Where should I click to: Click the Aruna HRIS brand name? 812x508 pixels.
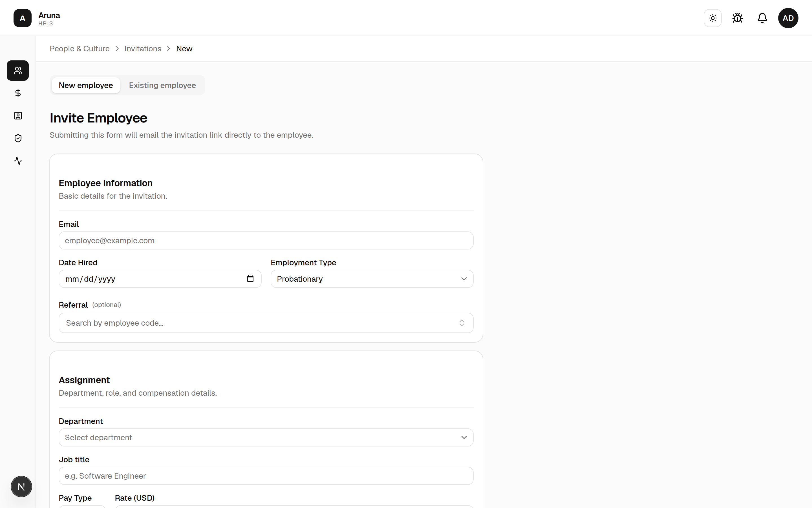49,19
